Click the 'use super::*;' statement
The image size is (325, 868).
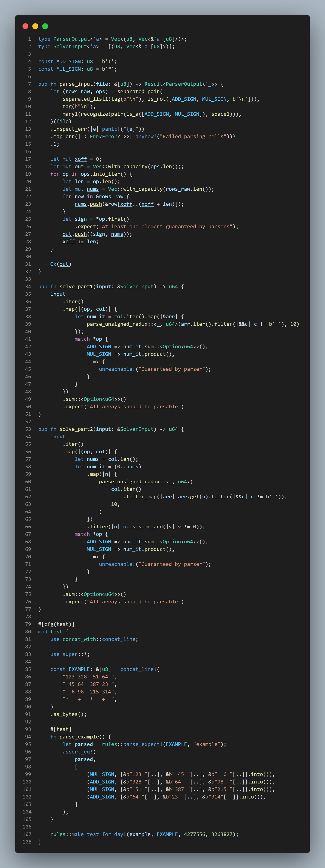70,654
